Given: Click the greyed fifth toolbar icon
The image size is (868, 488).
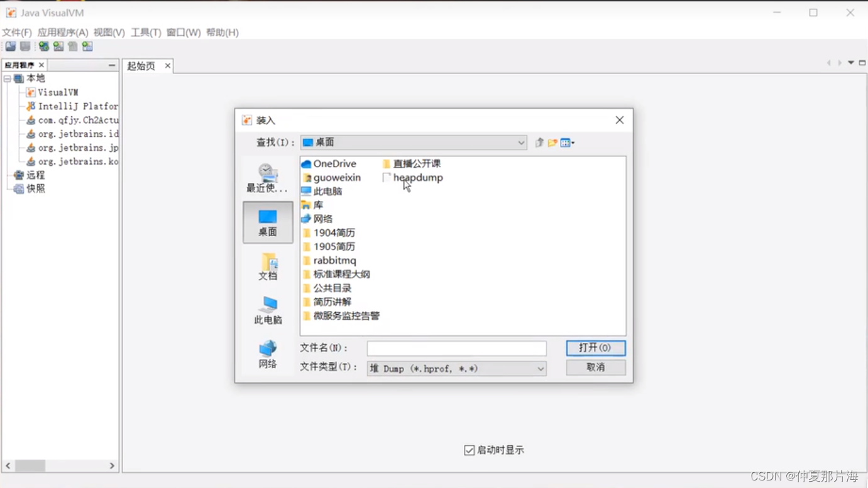Looking at the screenshot, I should 73,46.
